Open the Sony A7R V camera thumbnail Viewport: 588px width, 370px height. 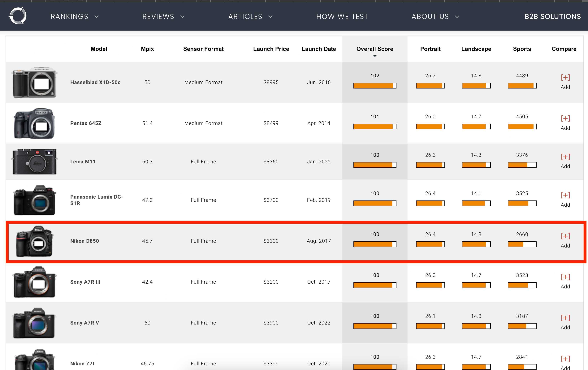34,323
